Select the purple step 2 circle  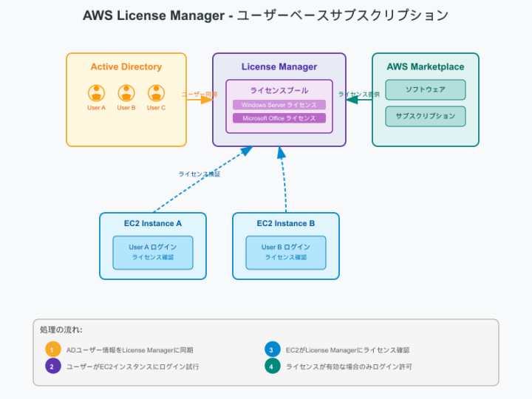(x=52, y=366)
